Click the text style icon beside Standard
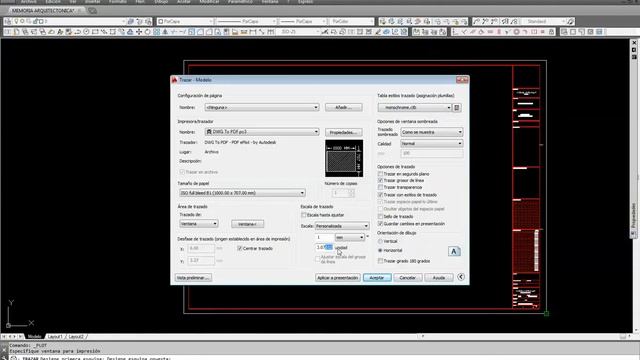 tap(570, 21)
